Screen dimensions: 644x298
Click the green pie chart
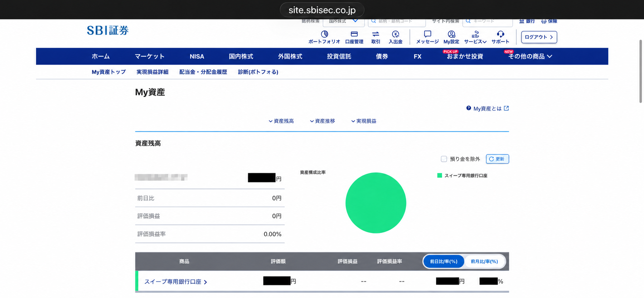(x=376, y=203)
